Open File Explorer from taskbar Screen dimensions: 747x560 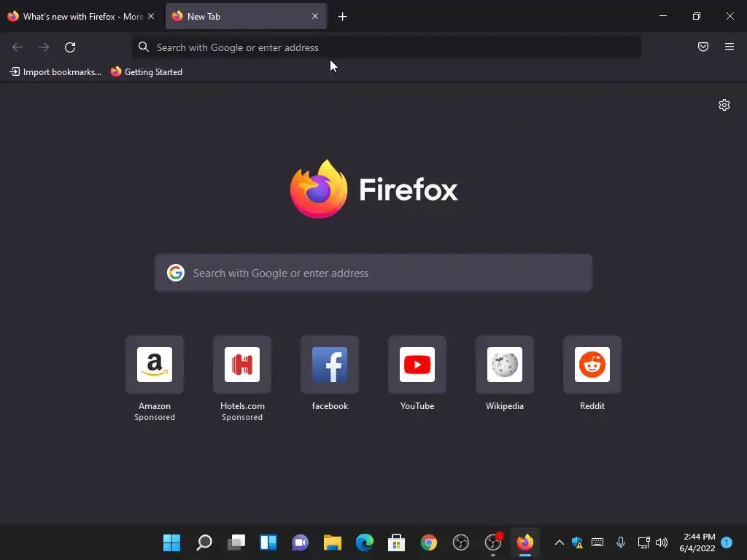(333, 542)
